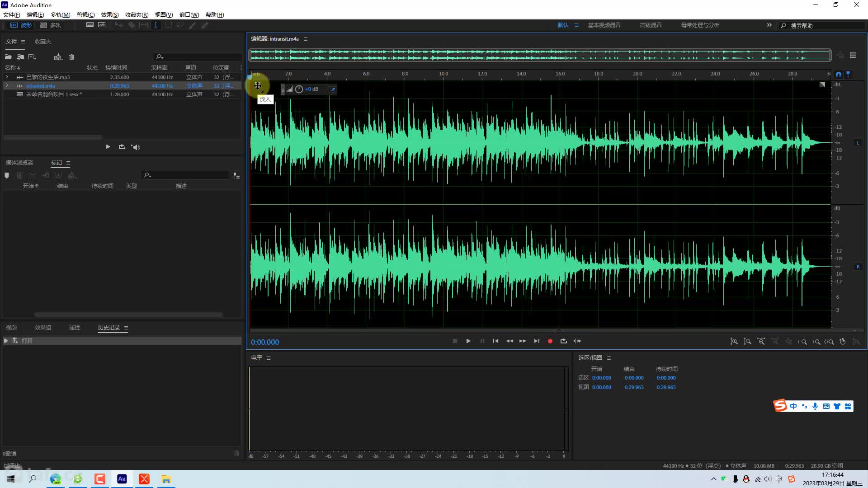Image resolution: width=868 pixels, height=488 pixels.
Task: Select the 默认 workspace
Action: pyautogui.click(x=563, y=25)
